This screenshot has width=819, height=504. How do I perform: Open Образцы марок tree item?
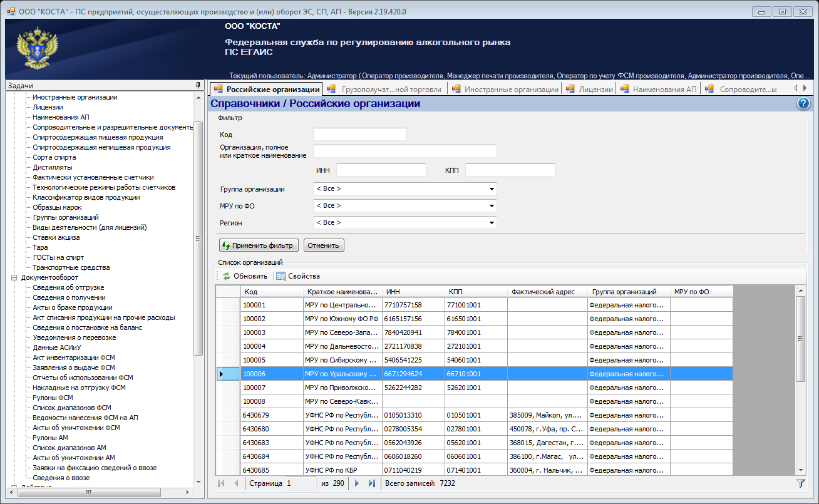click(x=57, y=207)
